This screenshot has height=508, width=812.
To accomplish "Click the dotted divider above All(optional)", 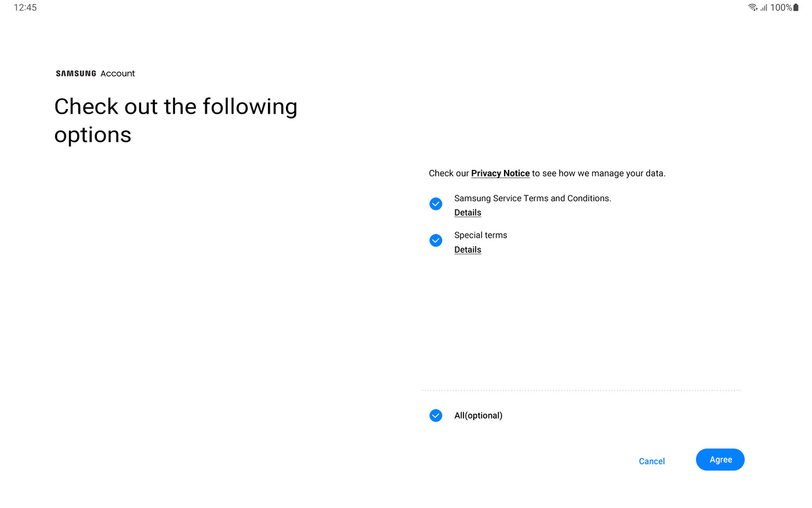I will pos(581,390).
